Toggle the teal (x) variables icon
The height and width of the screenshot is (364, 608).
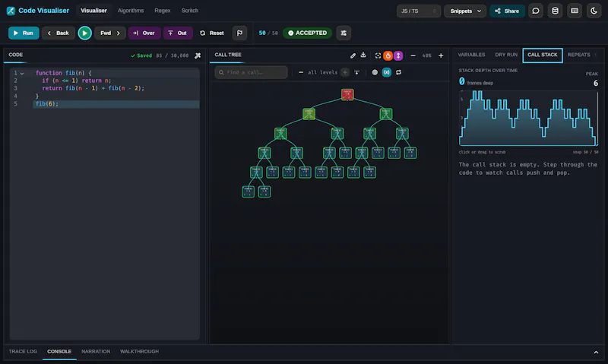[387, 72]
